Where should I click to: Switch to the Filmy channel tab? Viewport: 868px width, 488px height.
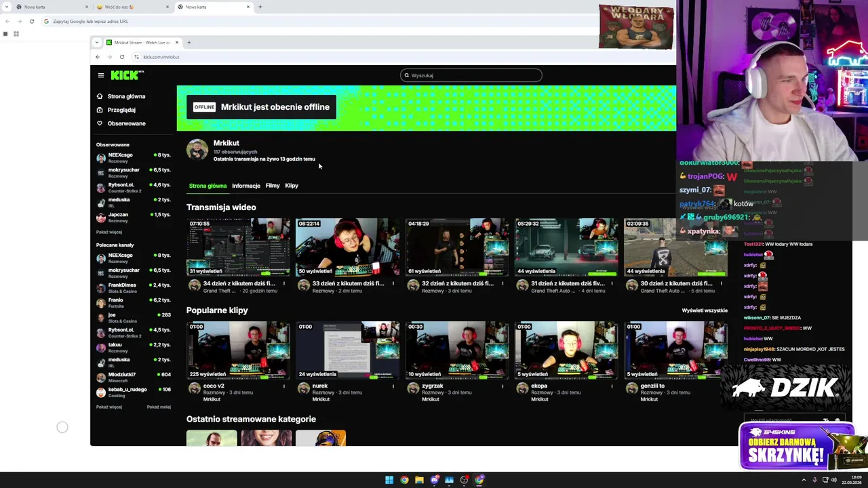(x=273, y=186)
